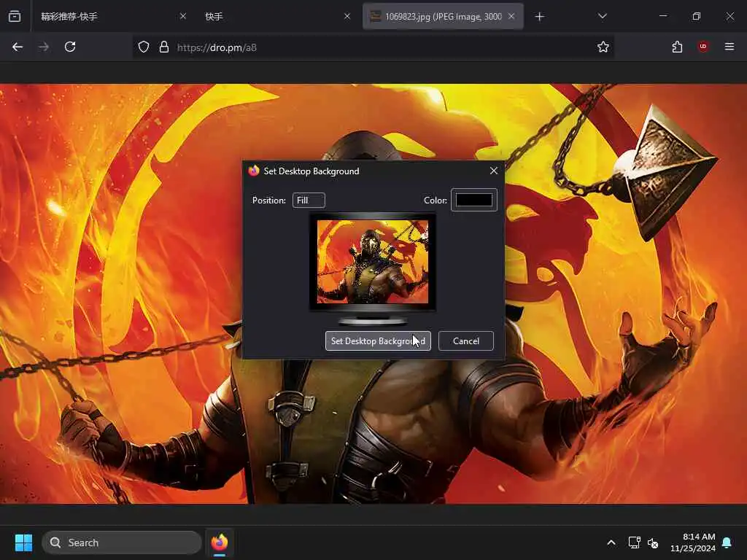Screen dimensions: 747x560
Task: Reload the current page
Action: pos(70,47)
